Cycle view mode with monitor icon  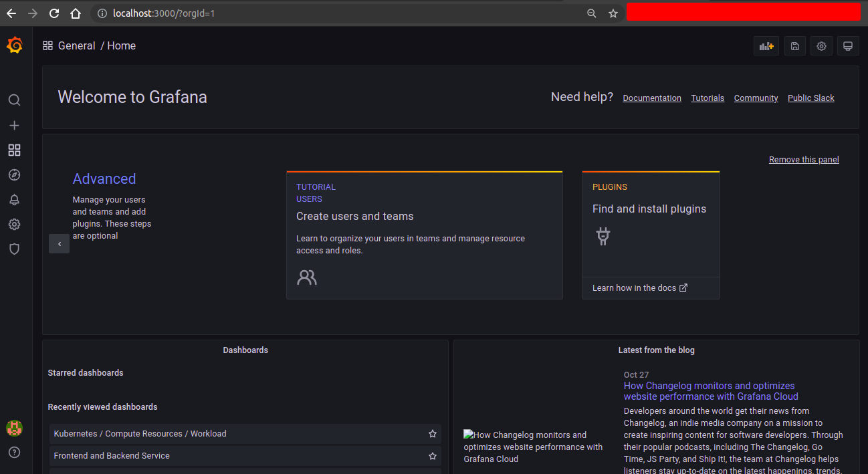click(848, 46)
